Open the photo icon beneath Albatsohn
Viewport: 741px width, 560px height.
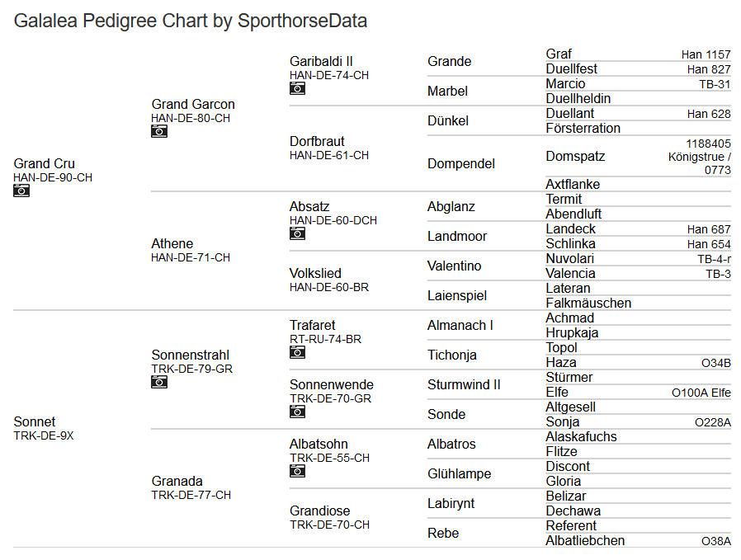click(297, 471)
